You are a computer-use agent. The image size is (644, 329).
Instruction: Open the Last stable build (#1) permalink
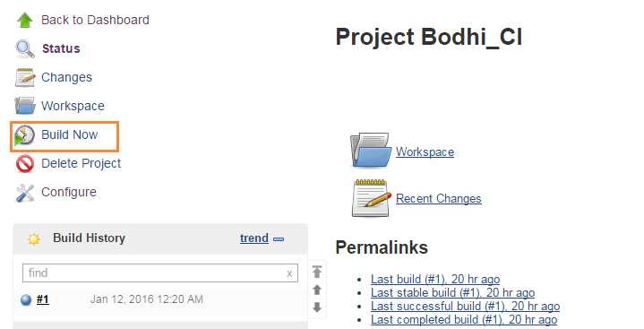click(x=452, y=293)
